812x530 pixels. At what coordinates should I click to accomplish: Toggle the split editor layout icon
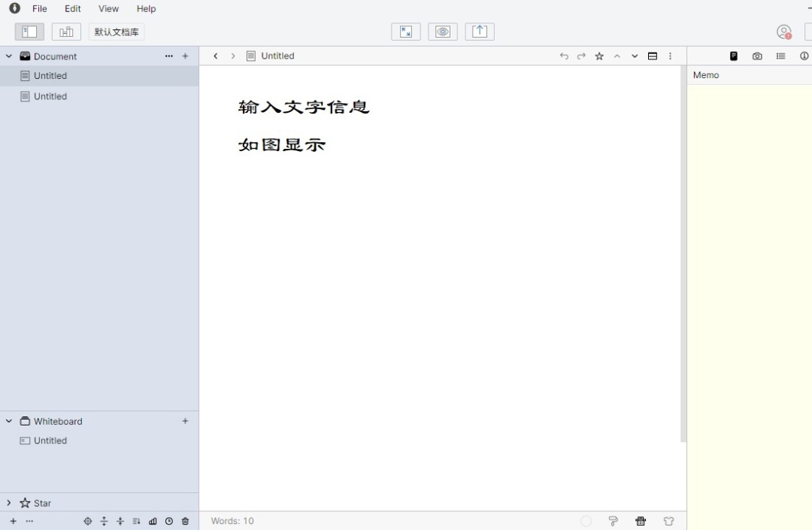click(653, 56)
